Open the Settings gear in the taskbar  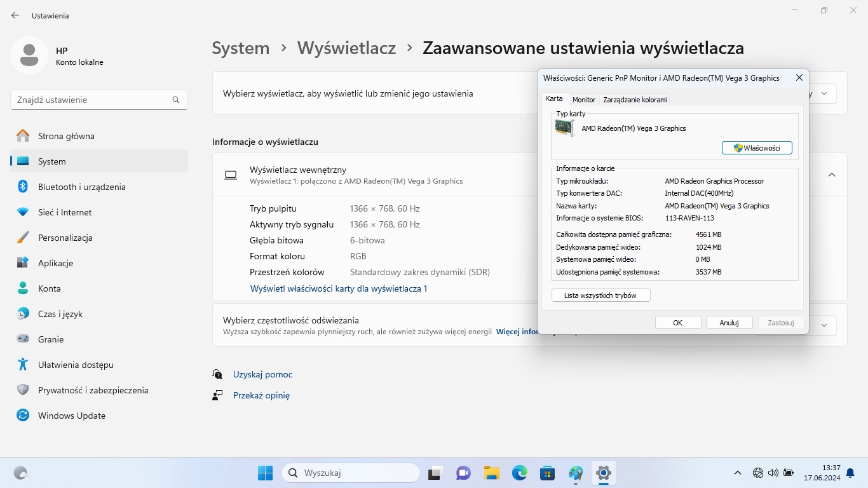click(603, 473)
